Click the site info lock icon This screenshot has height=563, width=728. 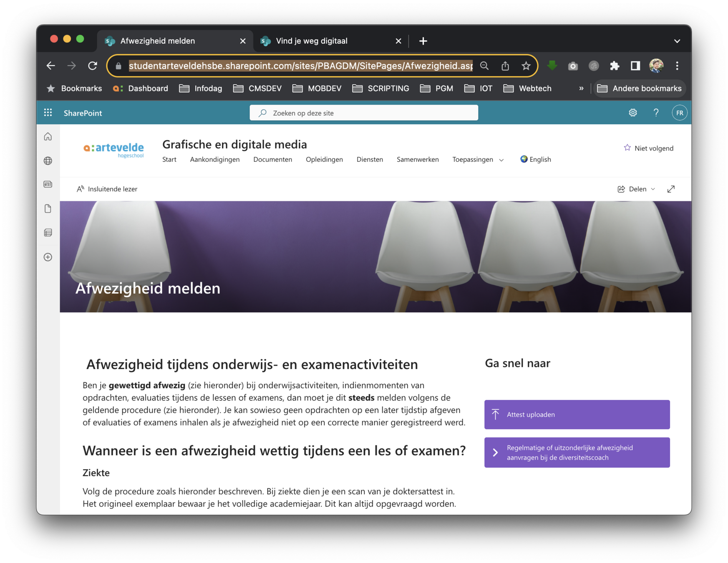click(x=118, y=66)
